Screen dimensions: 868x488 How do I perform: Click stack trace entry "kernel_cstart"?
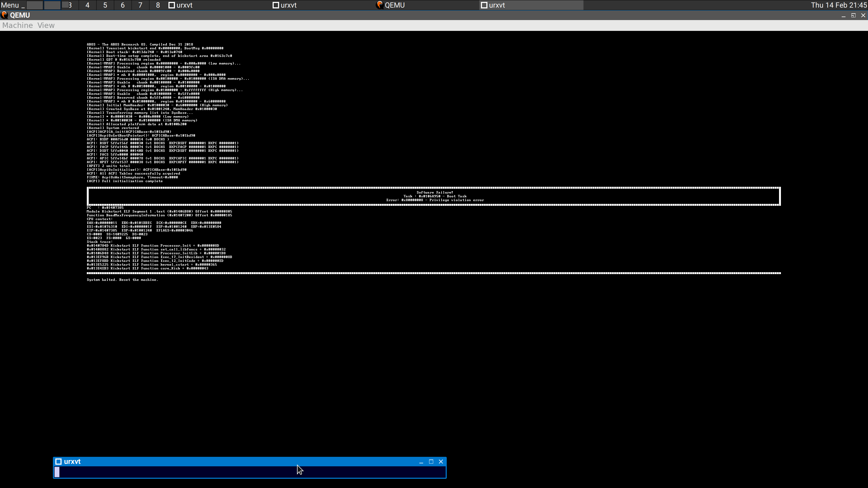(x=152, y=265)
